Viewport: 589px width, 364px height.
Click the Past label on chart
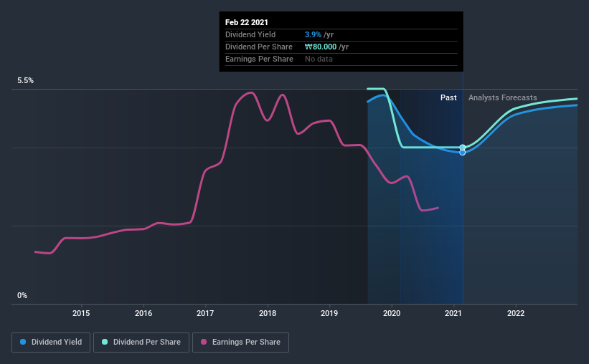[x=448, y=97]
